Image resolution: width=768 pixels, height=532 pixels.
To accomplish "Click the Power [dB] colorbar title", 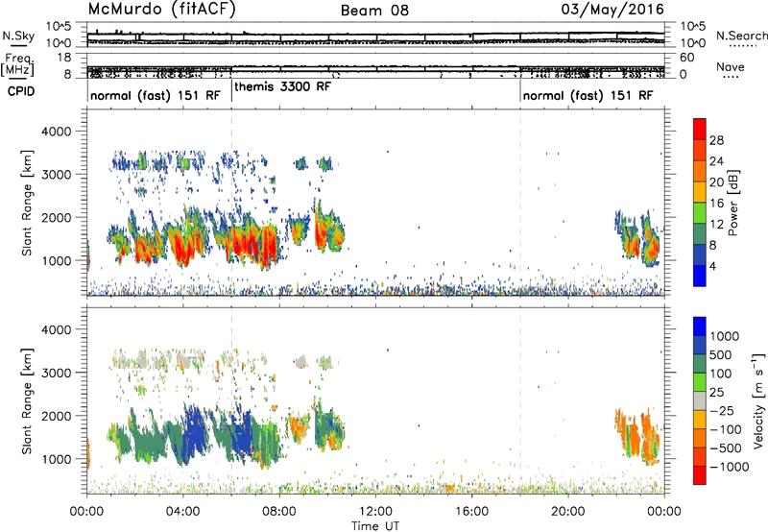I will point(732,203).
